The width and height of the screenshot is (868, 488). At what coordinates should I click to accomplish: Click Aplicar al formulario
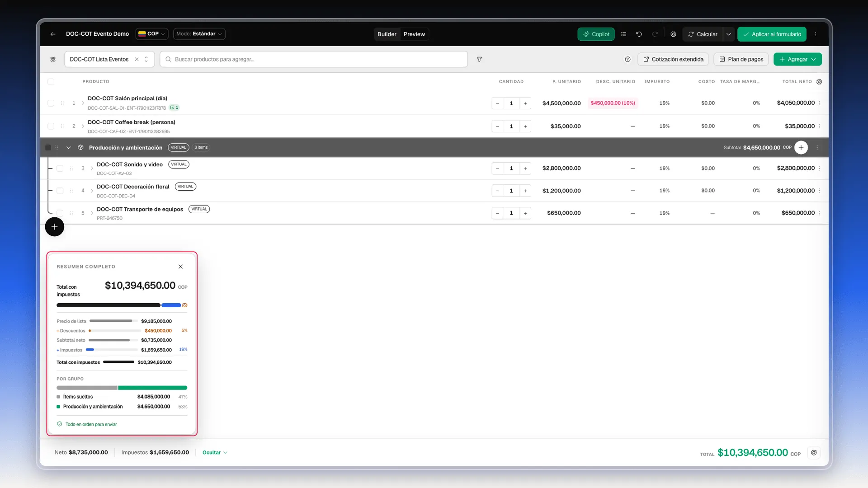(772, 34)
